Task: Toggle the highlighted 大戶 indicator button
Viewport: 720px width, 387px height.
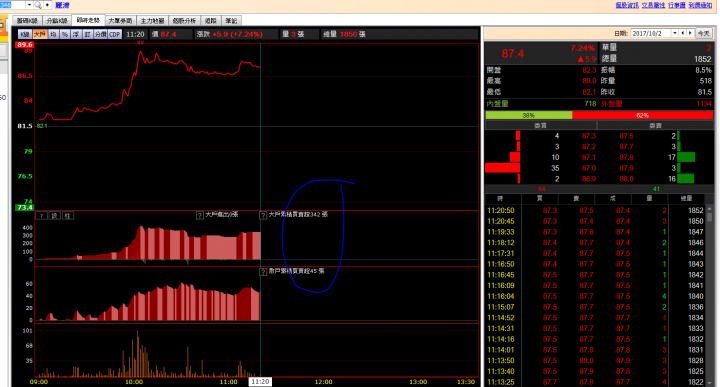Action: [40, 34]
